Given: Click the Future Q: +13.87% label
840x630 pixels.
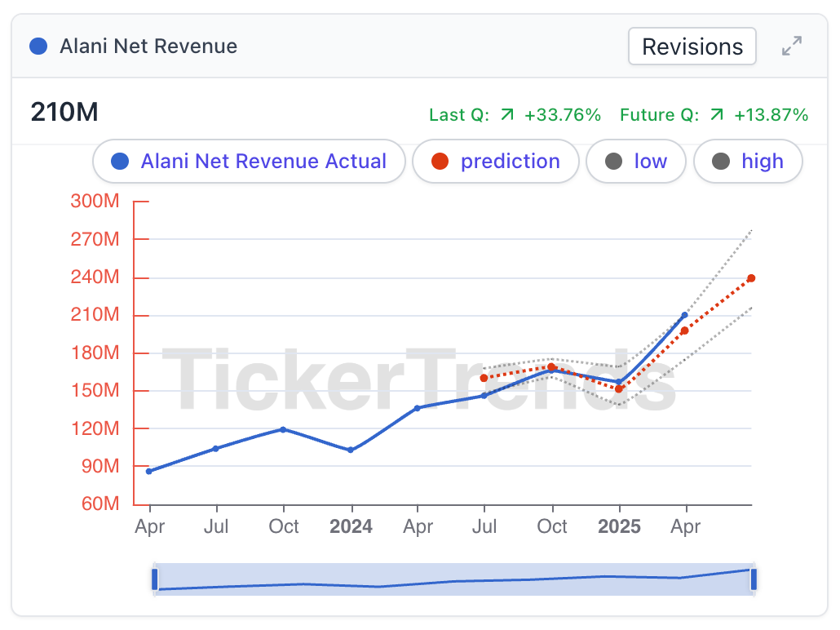Looking at the screenshot, I should [714, 115].
